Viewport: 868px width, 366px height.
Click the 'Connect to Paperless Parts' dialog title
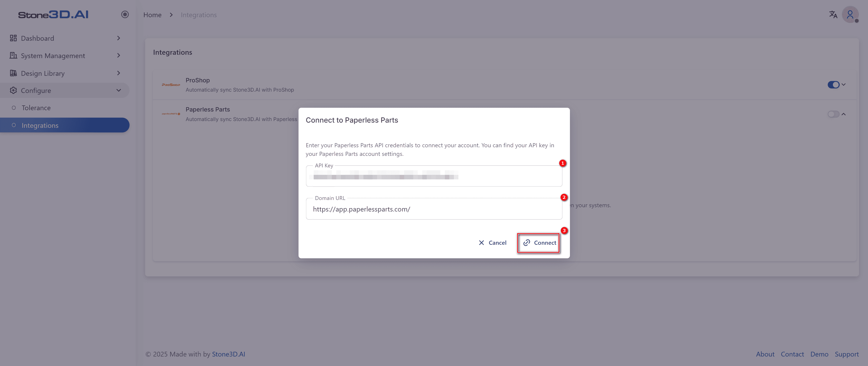tap(352, 120)
